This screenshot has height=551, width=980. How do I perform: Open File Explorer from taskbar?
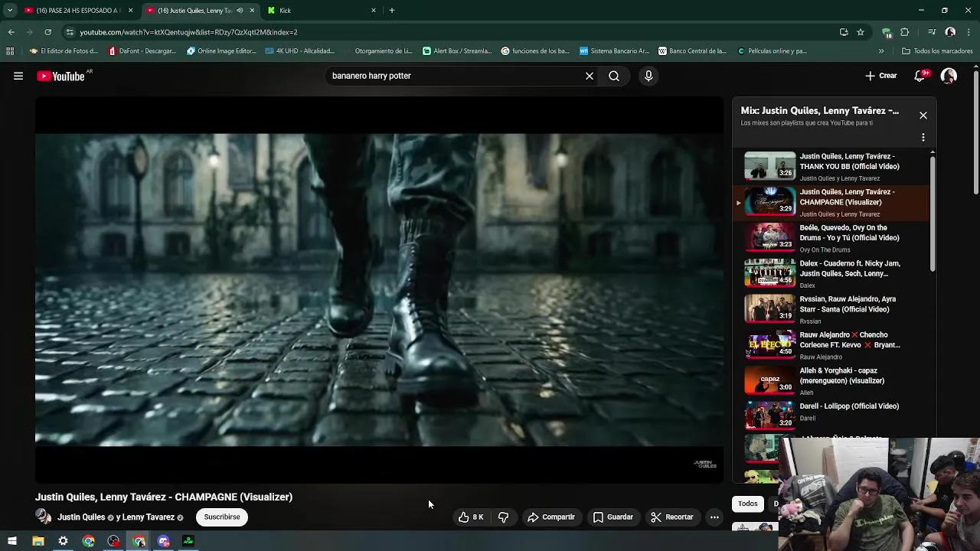[x=38, y=541]
